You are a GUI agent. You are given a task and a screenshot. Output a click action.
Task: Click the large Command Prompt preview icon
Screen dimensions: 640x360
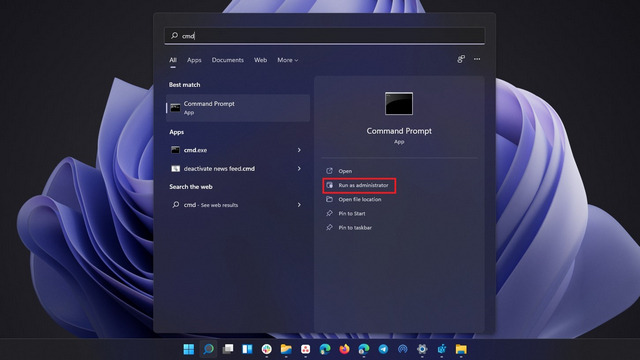click(x=399, y=103)
